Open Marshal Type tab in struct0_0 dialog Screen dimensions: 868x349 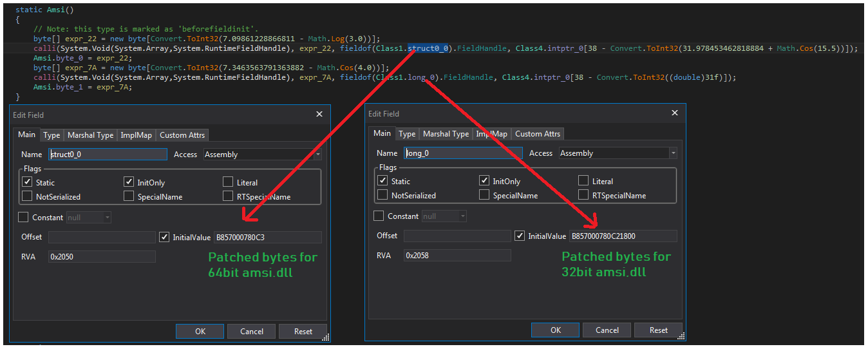[x=90, y=135]
